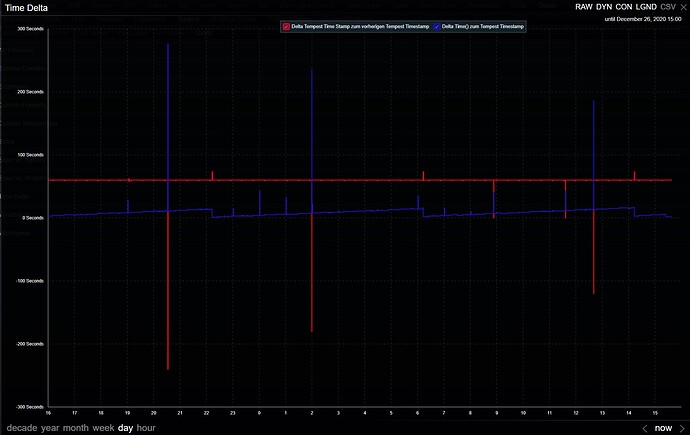This screenshot has width=690, height=435.
Task: Go to the next time period arrow
Action: pyautogui.click(x=682, y=428)
